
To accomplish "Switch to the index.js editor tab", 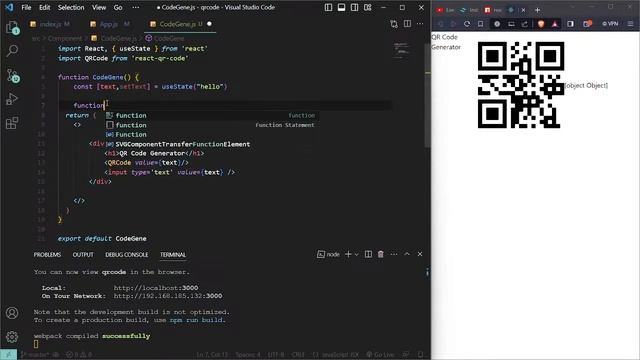I will click(50, 24).
